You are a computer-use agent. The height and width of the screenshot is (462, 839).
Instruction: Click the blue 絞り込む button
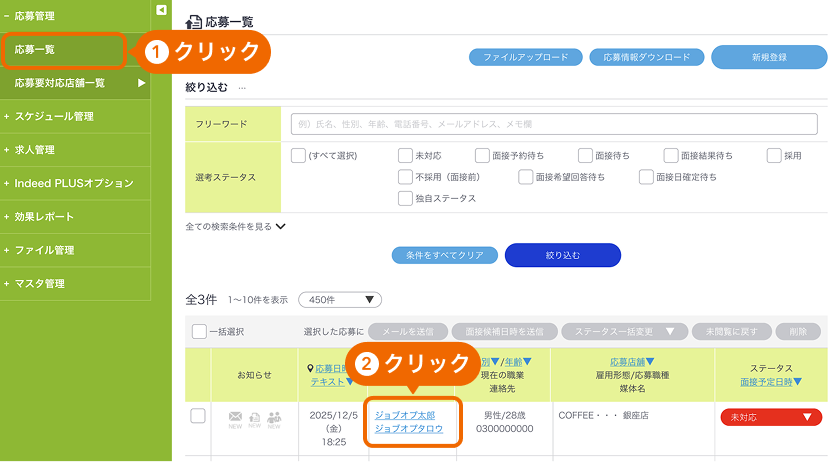click(x=562, y=255)
